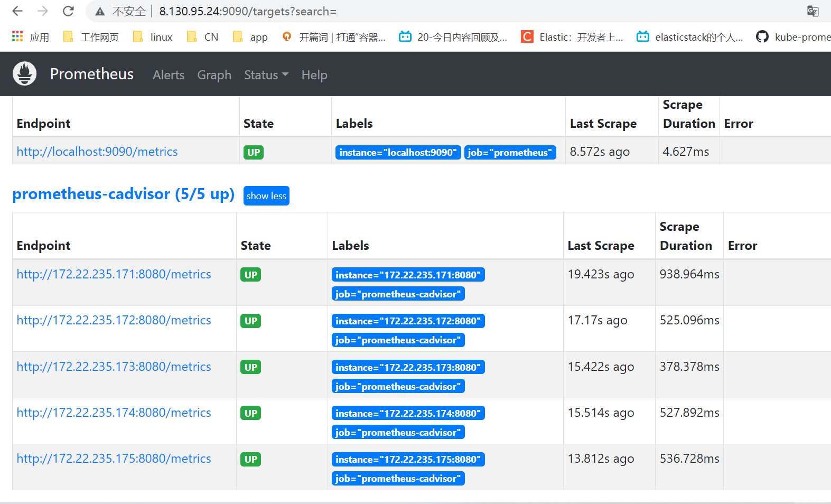
Task: Click the UP badge for localhost:9090
Action: click(254, 152)
